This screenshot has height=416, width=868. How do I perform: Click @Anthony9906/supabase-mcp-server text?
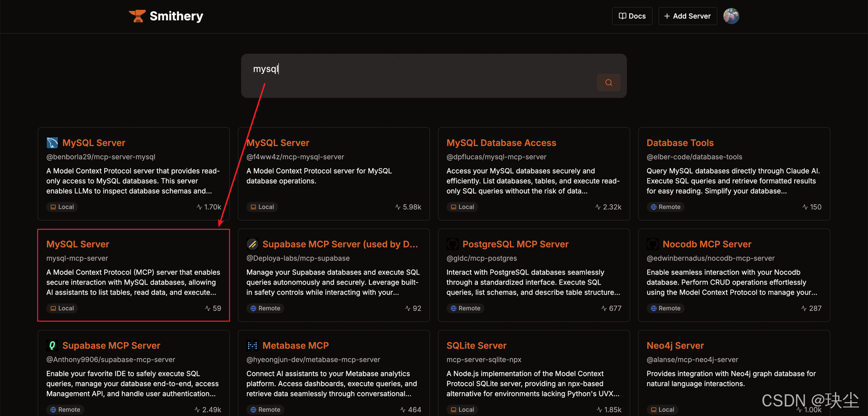point(111,360)
